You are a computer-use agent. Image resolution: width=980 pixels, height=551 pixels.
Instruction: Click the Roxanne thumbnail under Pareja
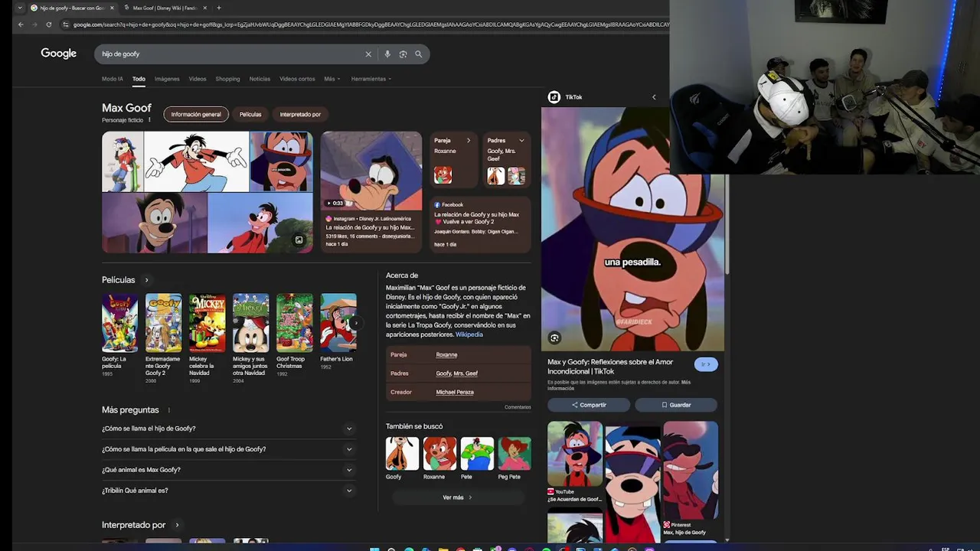point(443,175)
